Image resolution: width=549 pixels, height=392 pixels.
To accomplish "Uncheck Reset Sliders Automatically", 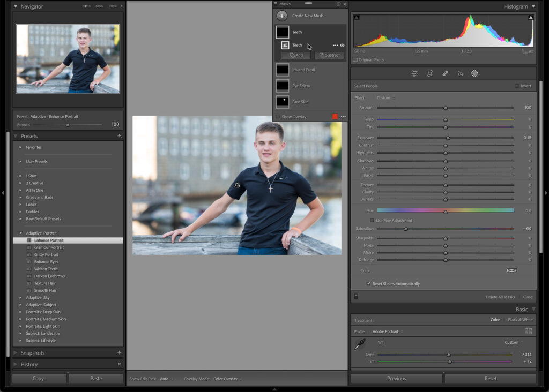I will (368, 284).
